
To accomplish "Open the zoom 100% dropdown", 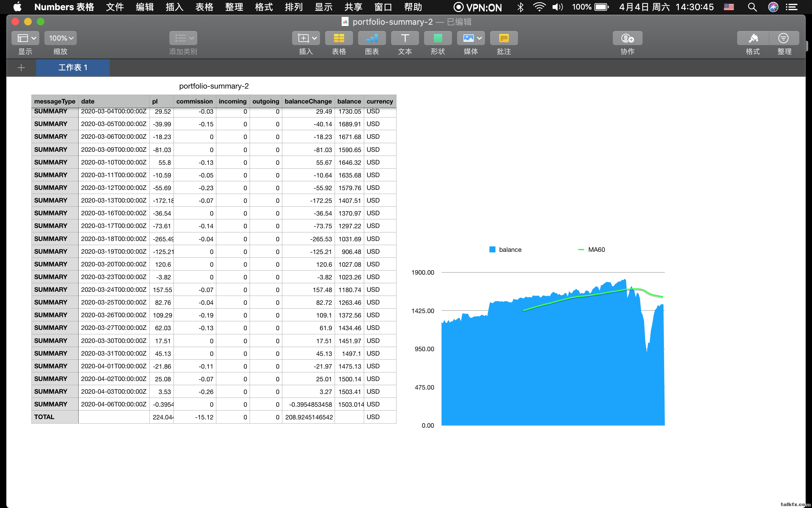I will pos(61,38).
